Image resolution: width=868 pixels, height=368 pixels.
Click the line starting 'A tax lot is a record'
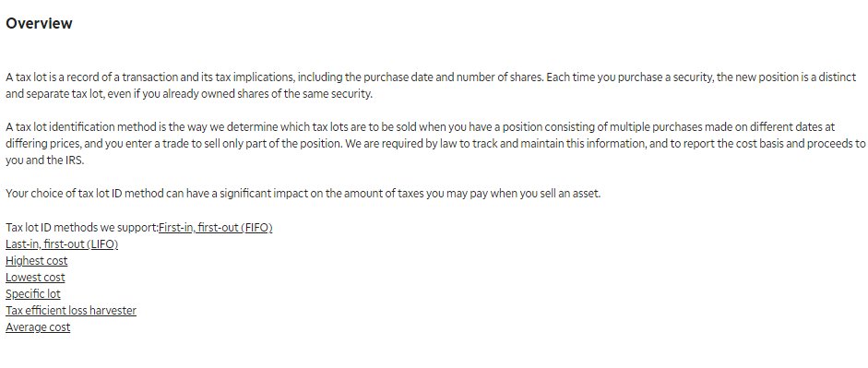pos(431,77)
